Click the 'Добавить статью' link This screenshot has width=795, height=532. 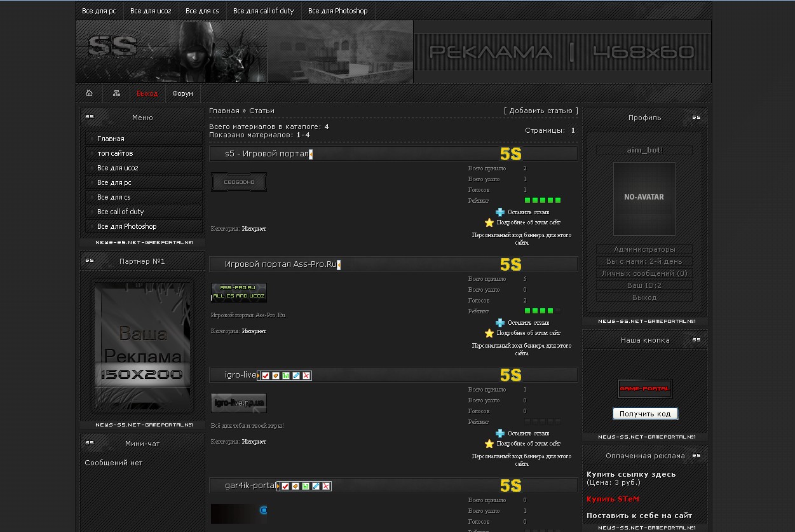[x=541, y=111]
